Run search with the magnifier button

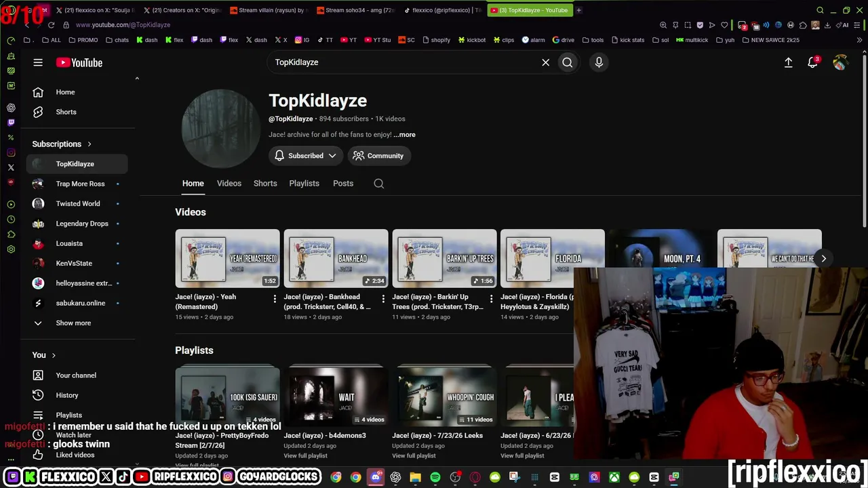pyautogui.click(x=568, y=62)
